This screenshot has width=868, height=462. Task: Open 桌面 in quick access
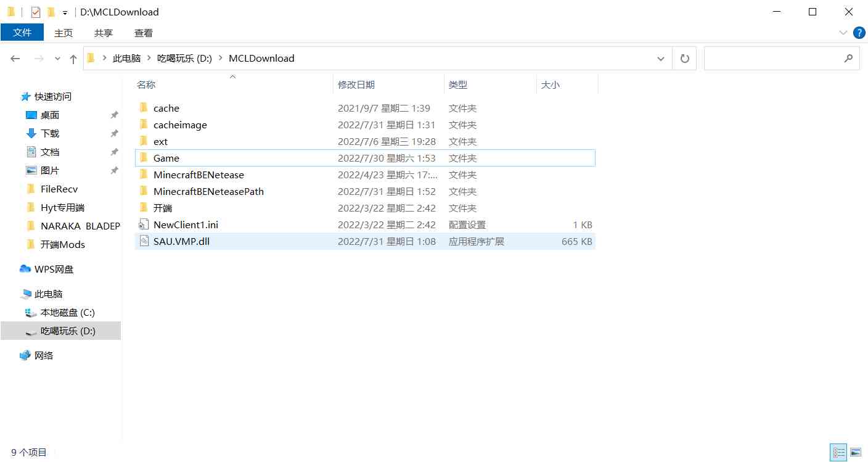(50, 115)
